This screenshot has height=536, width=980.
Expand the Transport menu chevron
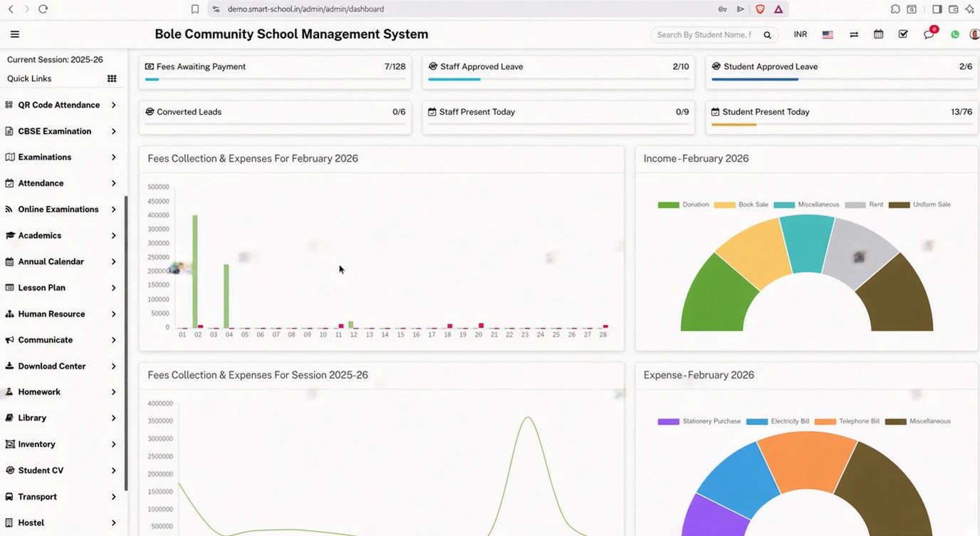point(114,497)
